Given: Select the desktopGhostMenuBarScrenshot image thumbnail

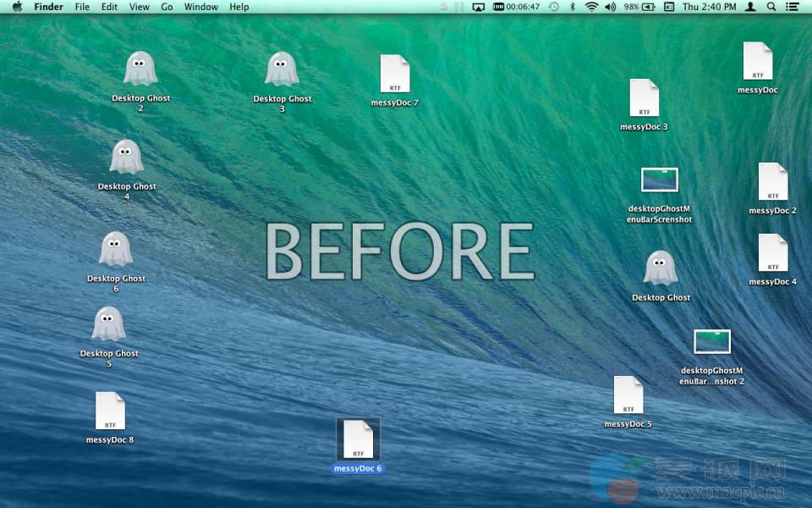Looking at the screenshot, I should pyautogui.click(x=659, y=180).
